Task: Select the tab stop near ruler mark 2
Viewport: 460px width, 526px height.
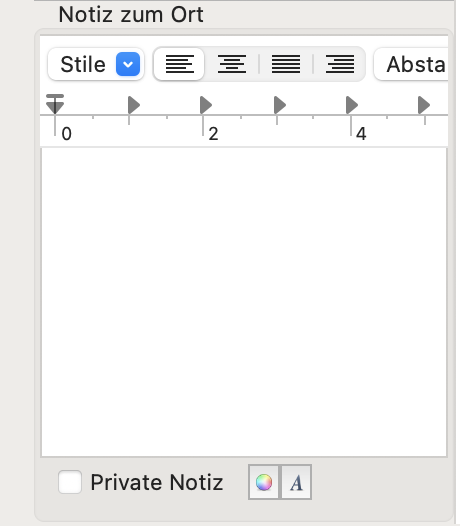Action: coord(206,105)
